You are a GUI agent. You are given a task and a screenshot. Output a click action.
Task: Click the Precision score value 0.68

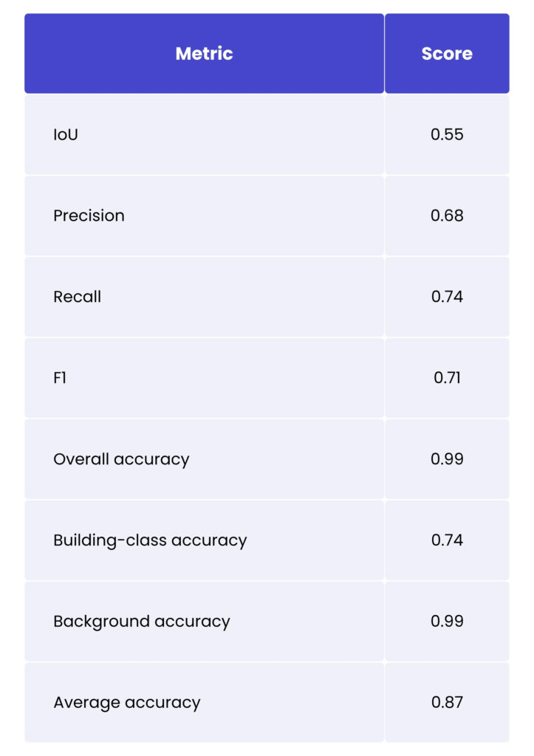point(447,216)
